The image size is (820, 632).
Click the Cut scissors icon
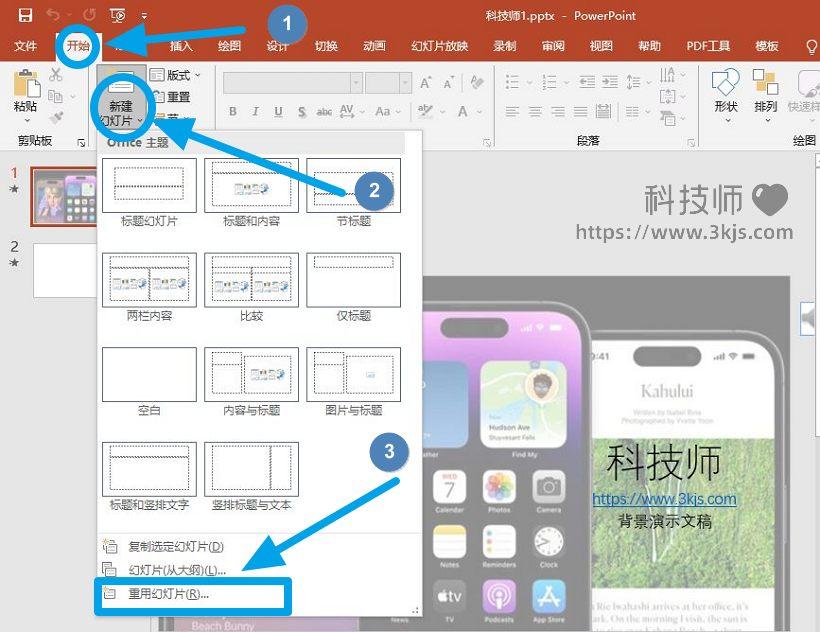pos(55,74)
